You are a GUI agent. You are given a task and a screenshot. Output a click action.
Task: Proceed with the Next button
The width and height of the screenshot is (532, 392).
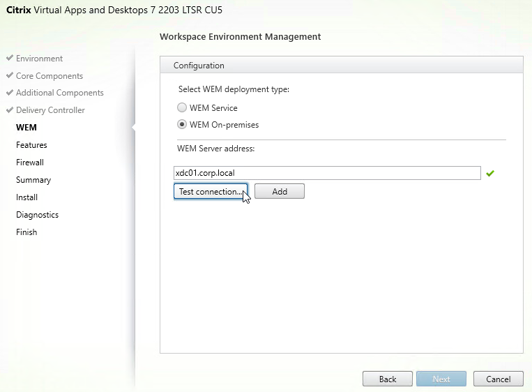(x=441, y=379)
